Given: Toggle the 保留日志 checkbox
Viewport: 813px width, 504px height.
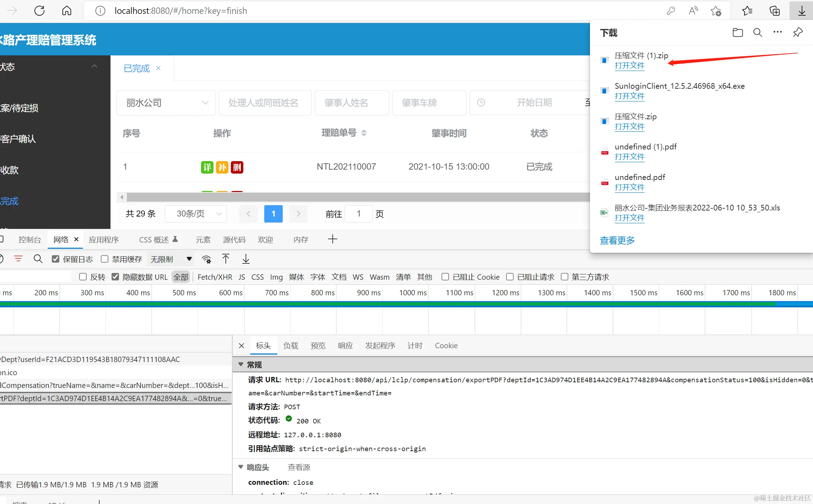Looking at the screenshot, I should click(55, 259).
